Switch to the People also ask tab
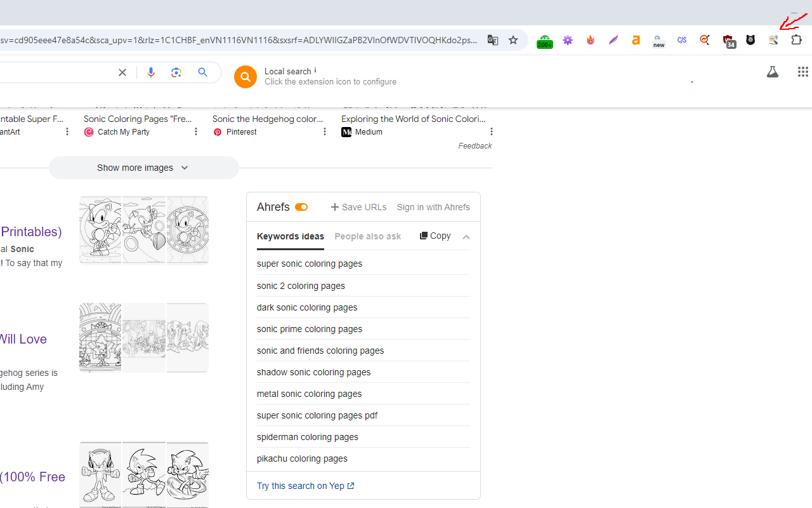812x508 pixels. tap(367, 236)
